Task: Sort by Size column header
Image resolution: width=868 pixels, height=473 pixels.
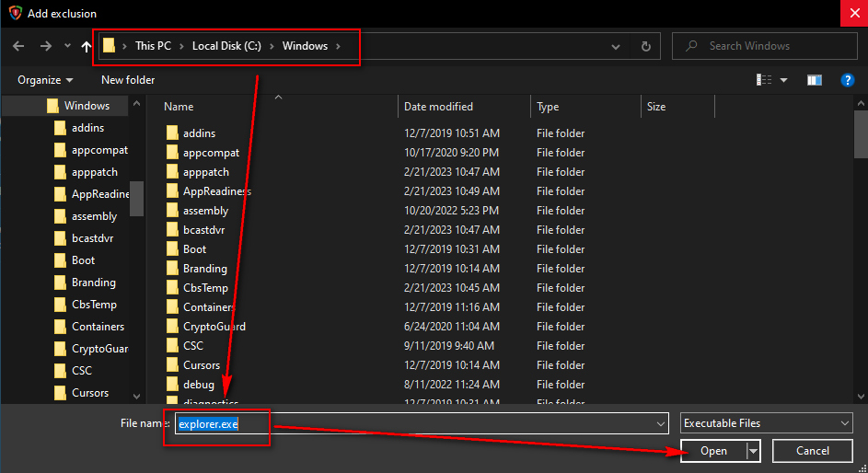Action: coord(656,107)
